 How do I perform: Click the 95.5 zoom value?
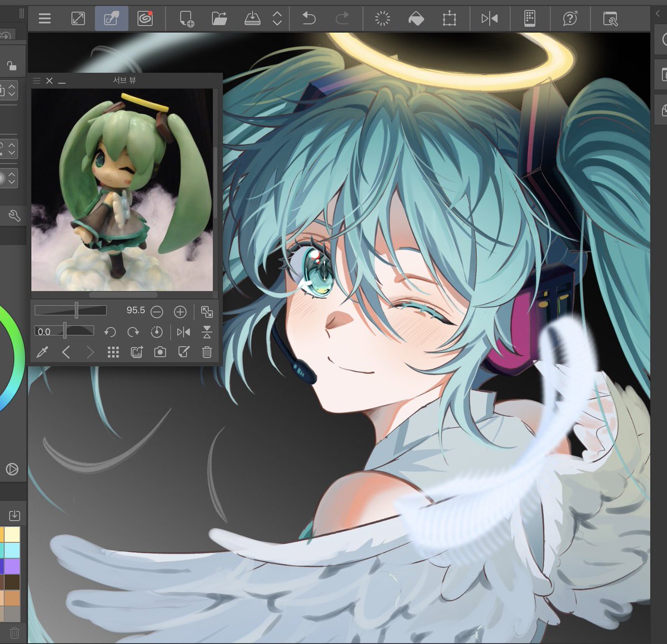click(x=135, y=310)
